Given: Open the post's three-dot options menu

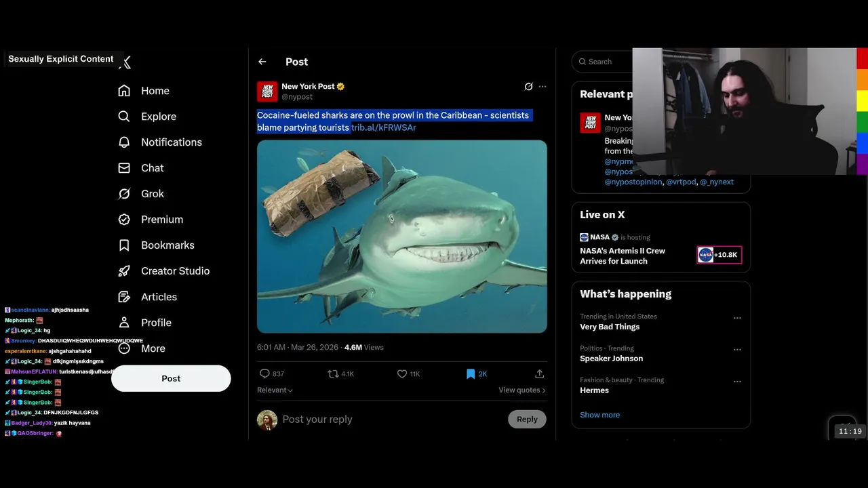Looking at the screenshot, I should coord(542,87).
